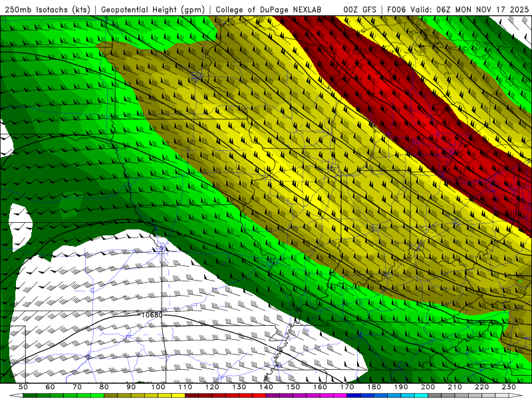Click the bright yellow swatch just left of 110
The width and height of the screenshot is (532, 399).
pyautogui.click(x=178, y=396)
